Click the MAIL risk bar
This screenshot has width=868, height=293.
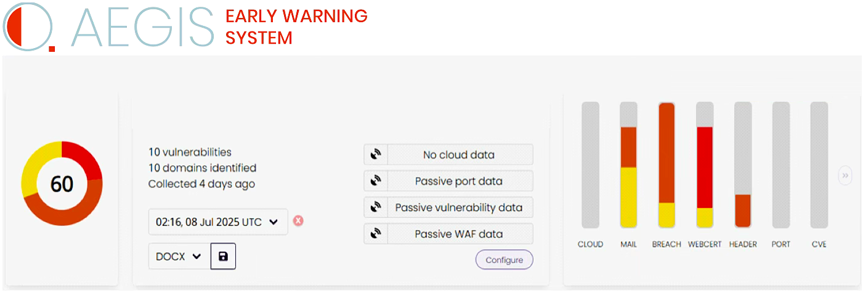pyautogui.click(x=628, y=165)
